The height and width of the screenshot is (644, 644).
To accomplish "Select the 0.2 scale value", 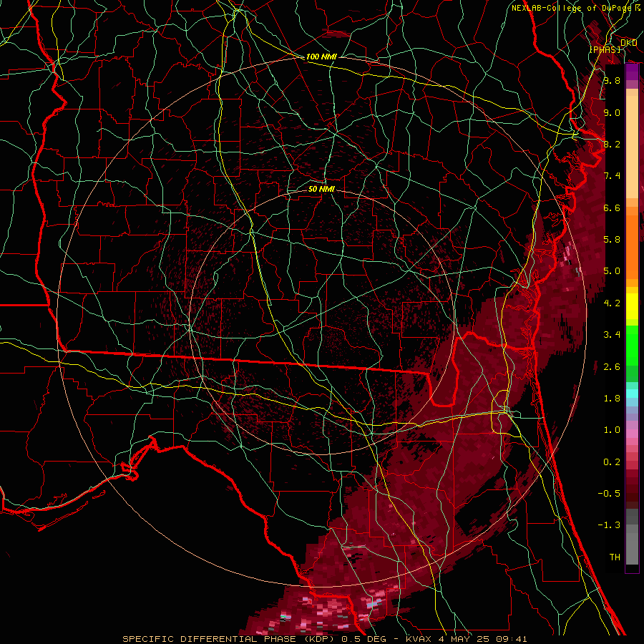I will (612, 462).
